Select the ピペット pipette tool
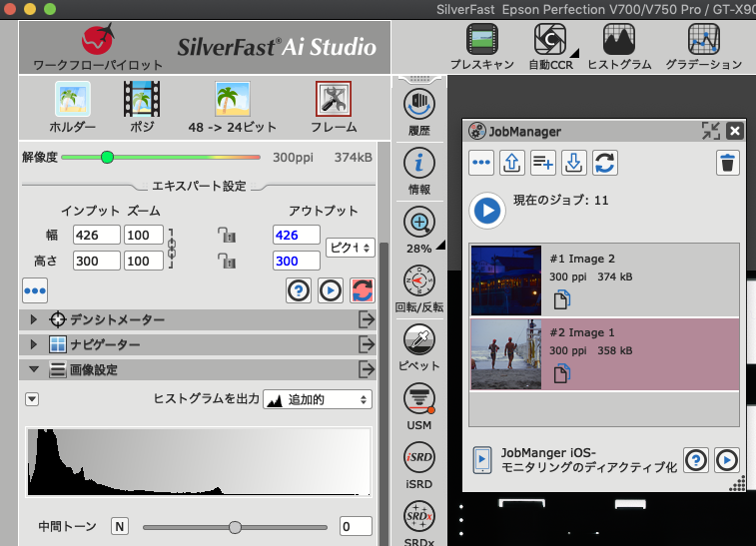Image resolution: width=756 pixels, height=546 pixels. tap(419, 348)
